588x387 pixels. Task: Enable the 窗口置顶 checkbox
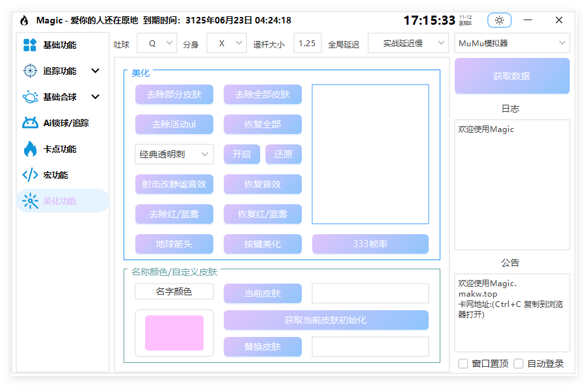click(463, 364)
